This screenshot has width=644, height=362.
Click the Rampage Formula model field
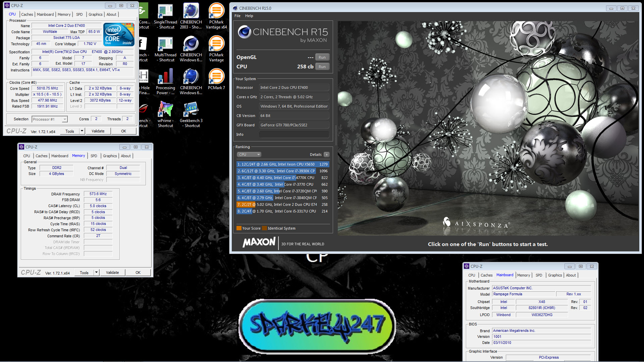tap(524, 294)
